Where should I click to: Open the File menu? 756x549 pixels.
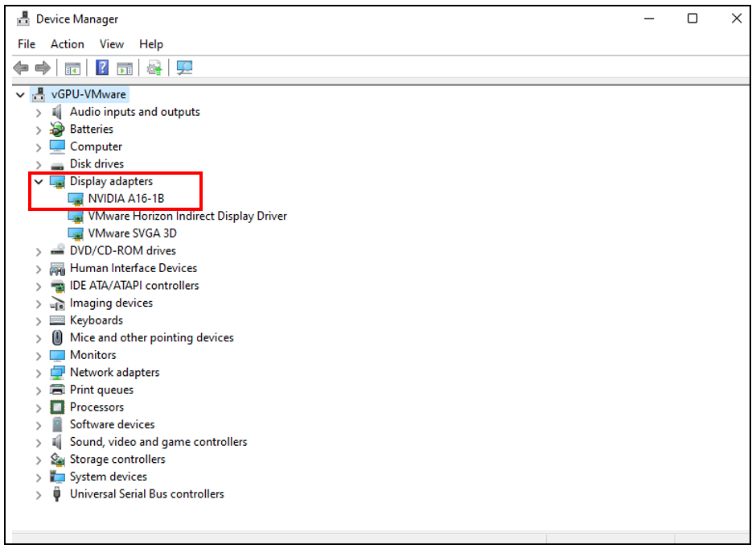click(x=27, y=44)
